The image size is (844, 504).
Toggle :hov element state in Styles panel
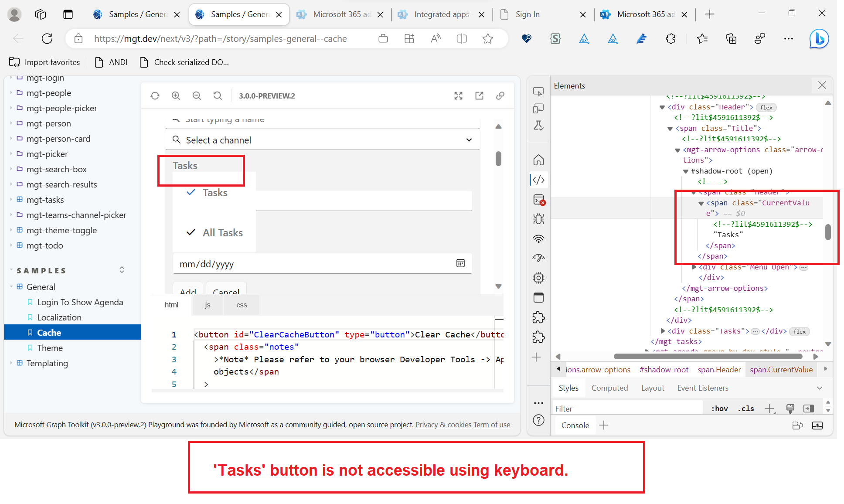pyautogui.click(x=719, y=408)
